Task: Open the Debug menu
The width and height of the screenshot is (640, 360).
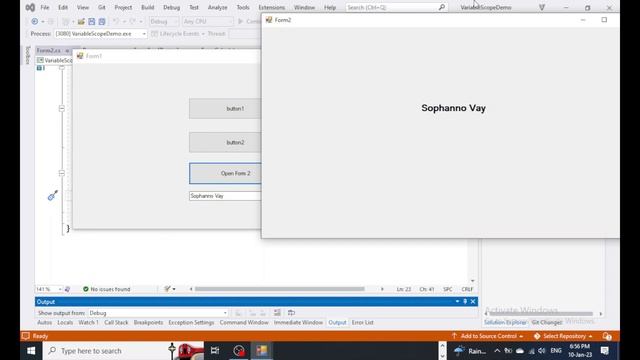Action: 171,7
